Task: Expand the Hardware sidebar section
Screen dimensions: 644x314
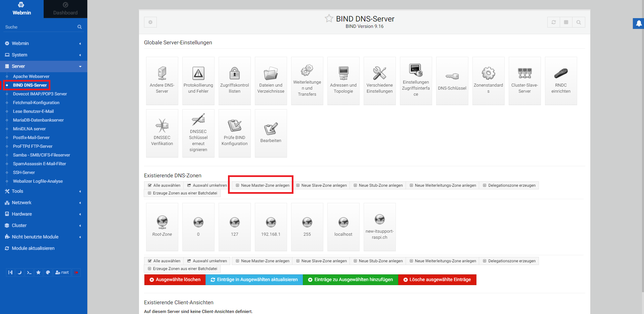Action: (x=22, y=214)
